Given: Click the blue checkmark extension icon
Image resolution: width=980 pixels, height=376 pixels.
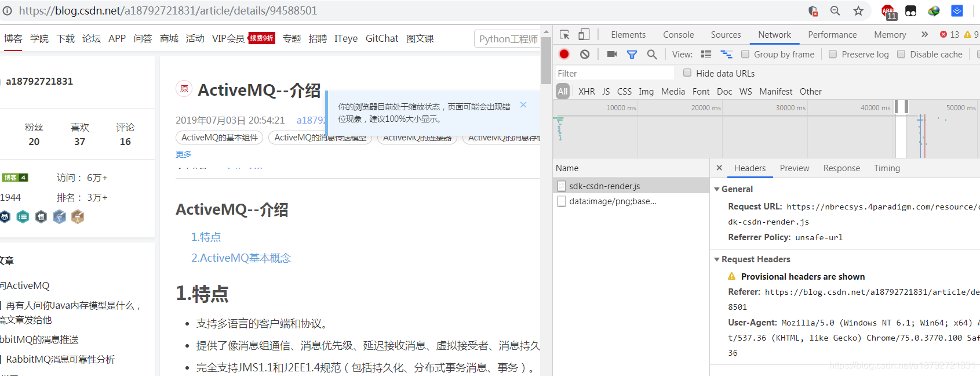Looking at the screenshot, I should tap(957, 10).
